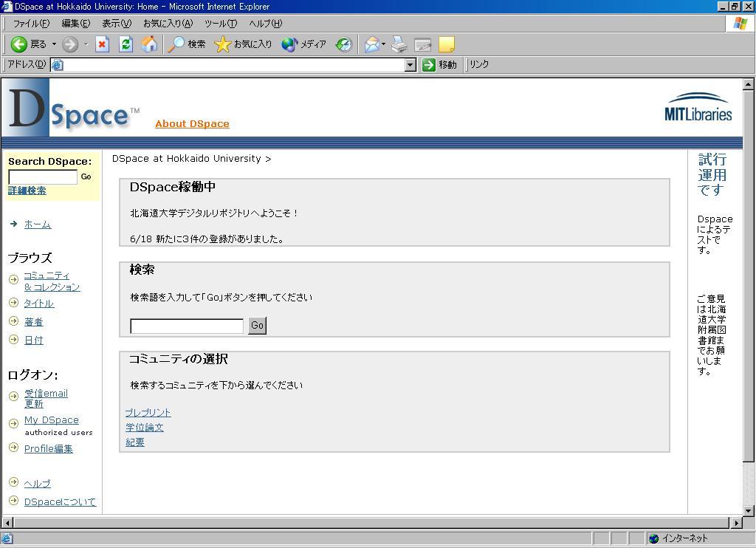Select the 紀要 community link
The height and width of the screenshot is (548, 756).
[x=135, y=442]
